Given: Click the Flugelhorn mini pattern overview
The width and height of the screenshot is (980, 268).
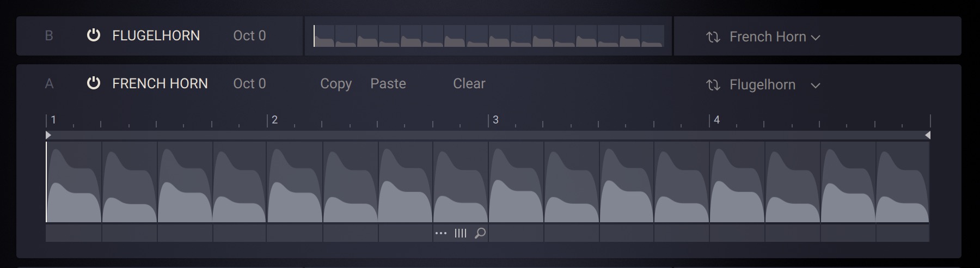Looking at the screenshot, I should 488,36.
